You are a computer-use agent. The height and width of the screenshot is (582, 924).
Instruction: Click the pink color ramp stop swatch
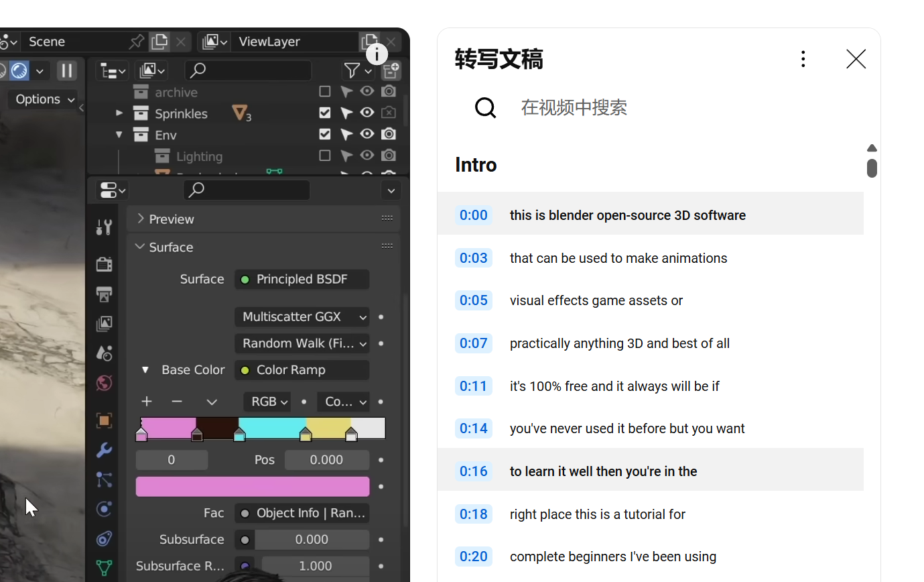pyautogui.click(x=253, y=487)
